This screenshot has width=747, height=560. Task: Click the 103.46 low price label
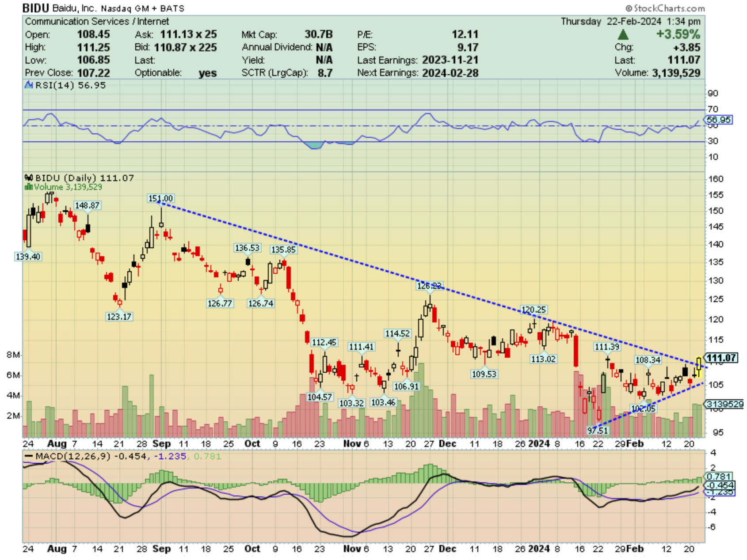click(383, 402)
